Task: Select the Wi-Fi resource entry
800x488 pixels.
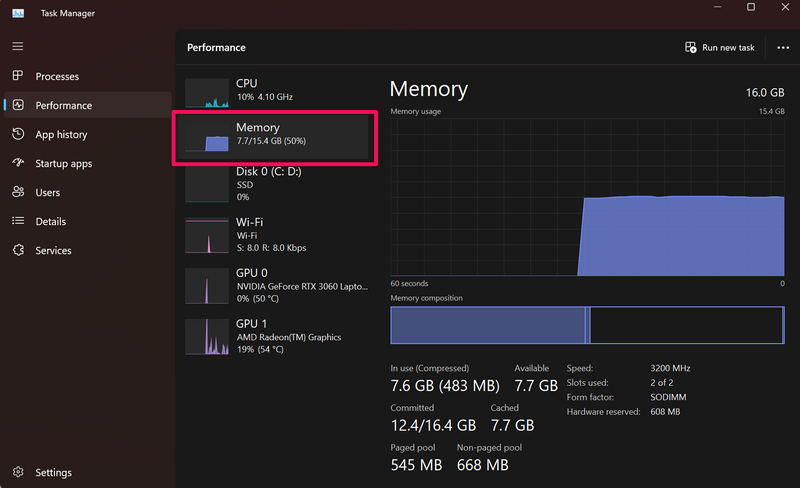Action: click(x=275, y=234)
